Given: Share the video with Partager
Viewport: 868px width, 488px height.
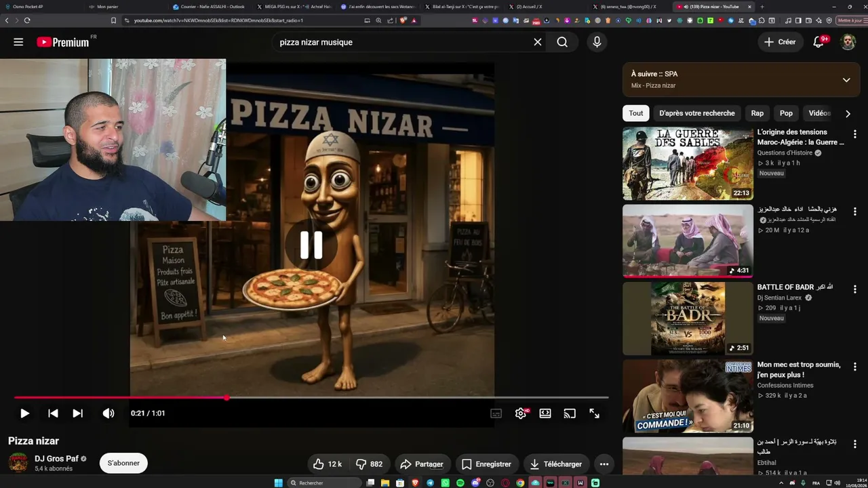Looking at the screenshot, I should (x=421, y=464).
